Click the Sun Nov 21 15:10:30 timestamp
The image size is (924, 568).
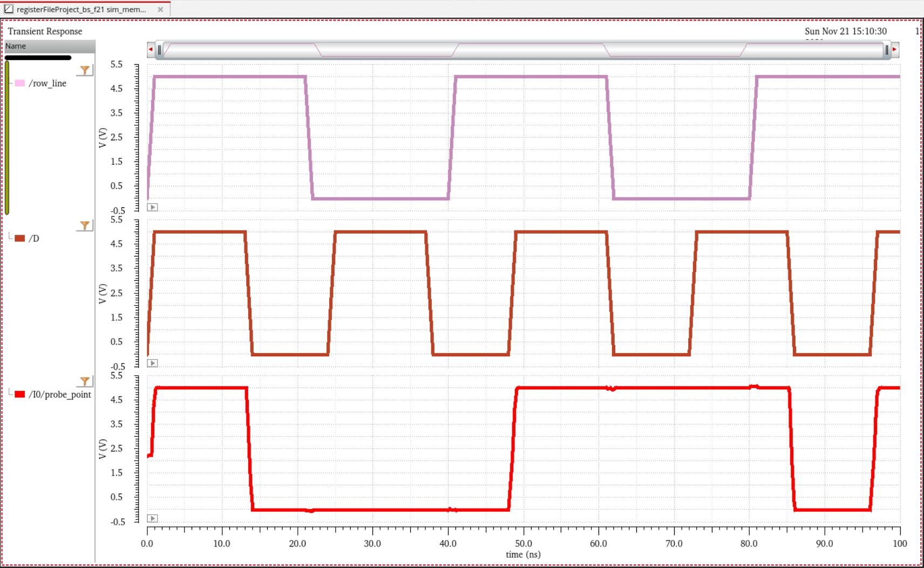846,31
